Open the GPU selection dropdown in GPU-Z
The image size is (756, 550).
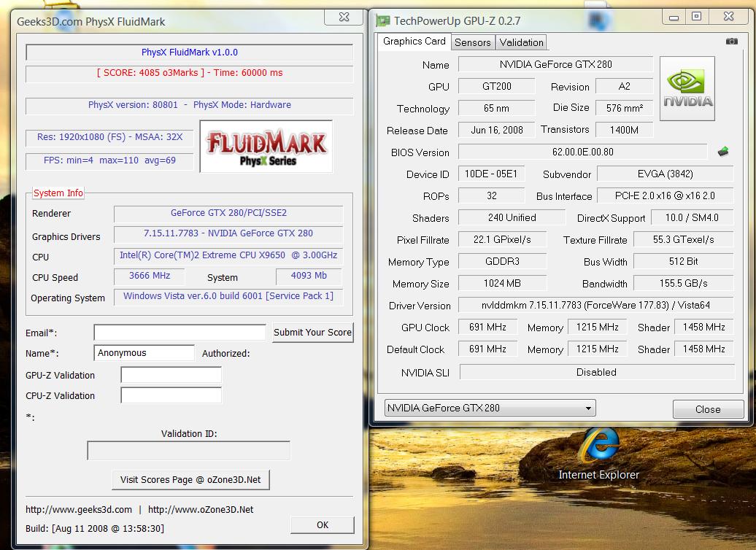click(x=490, y=408)
